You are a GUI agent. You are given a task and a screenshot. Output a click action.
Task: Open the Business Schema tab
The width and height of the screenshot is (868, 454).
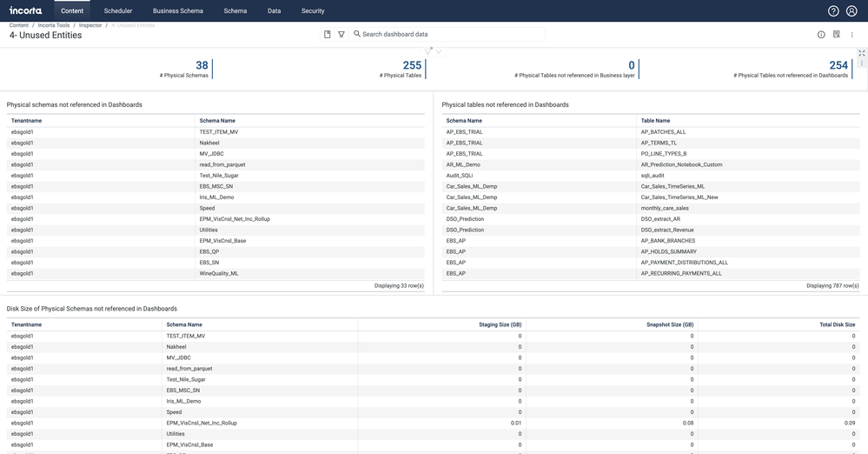click(178, 11)
